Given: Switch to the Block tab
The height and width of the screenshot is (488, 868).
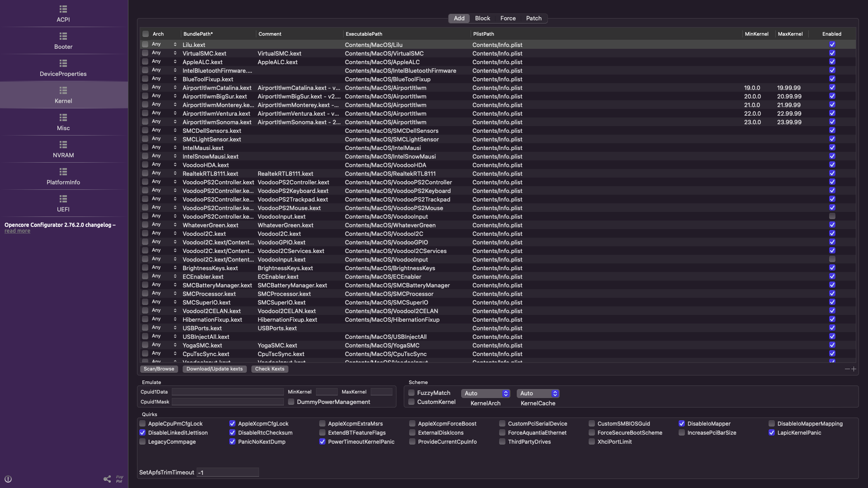Looking at the screenshot, I should [482, 19].
